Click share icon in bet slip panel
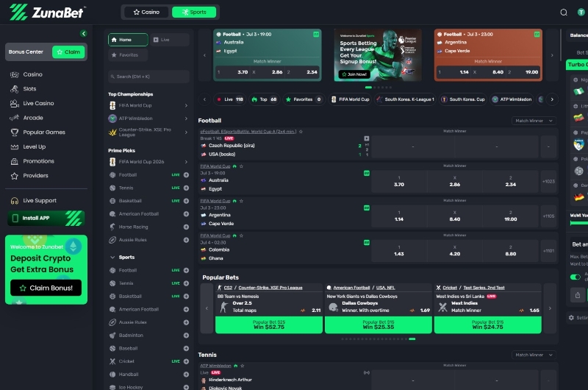This screenshot has width=588, height=390. point(578,295)
